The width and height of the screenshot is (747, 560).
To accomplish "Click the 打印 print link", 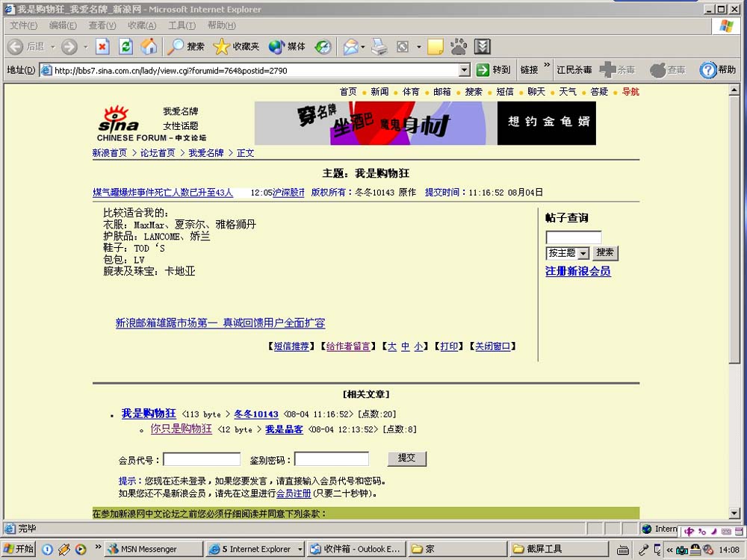I will (x=449, y=346).
